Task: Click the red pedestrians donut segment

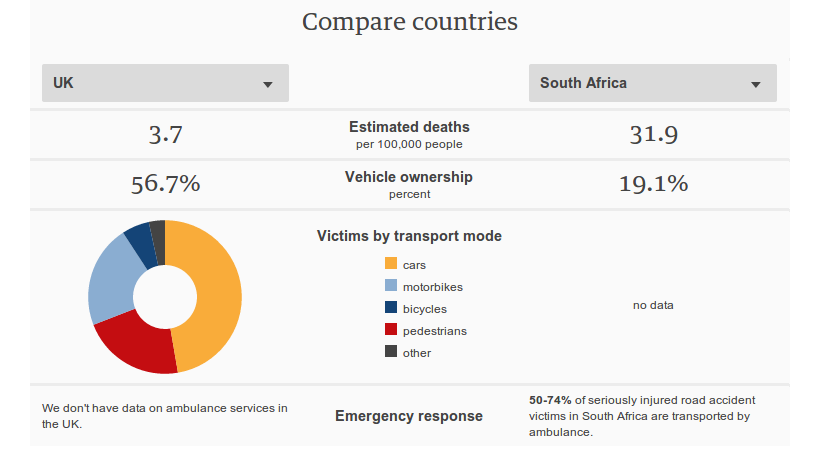Action: (140, 346)
